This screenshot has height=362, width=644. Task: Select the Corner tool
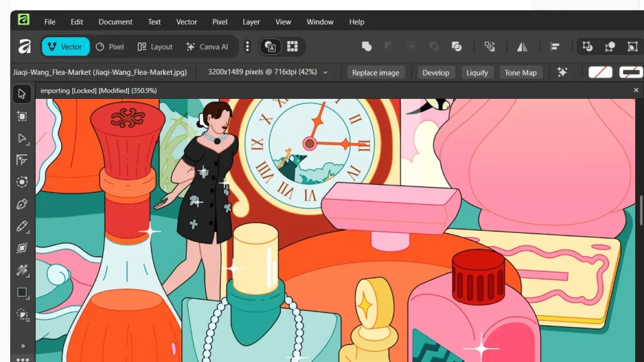22,161
